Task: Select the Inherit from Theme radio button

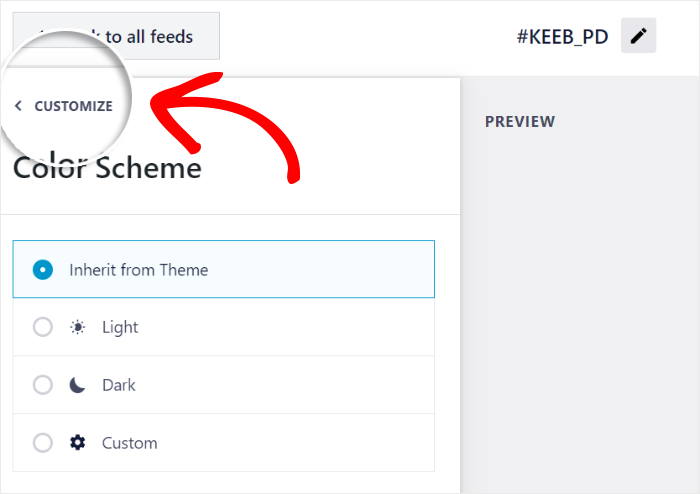Action: (x=42, y=269)
